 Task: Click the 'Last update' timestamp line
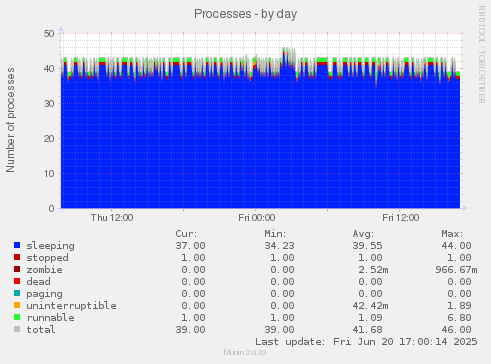(x=366, y=342)
